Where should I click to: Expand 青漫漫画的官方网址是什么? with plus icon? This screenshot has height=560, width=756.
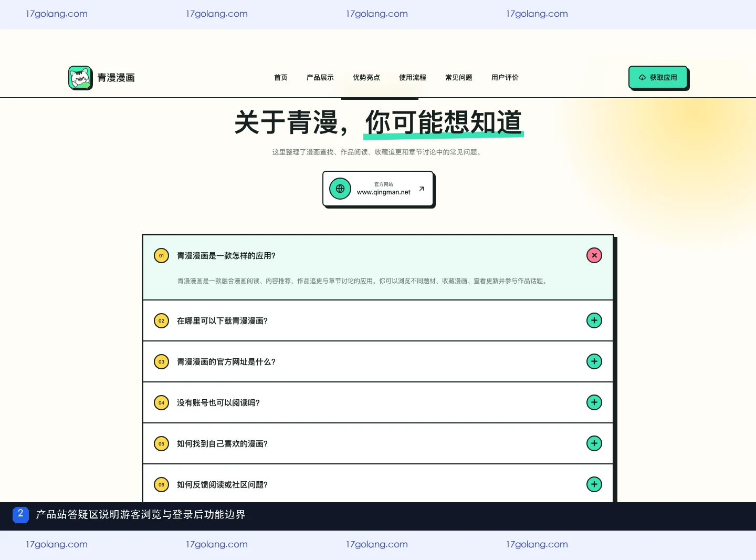click(594, 361)
